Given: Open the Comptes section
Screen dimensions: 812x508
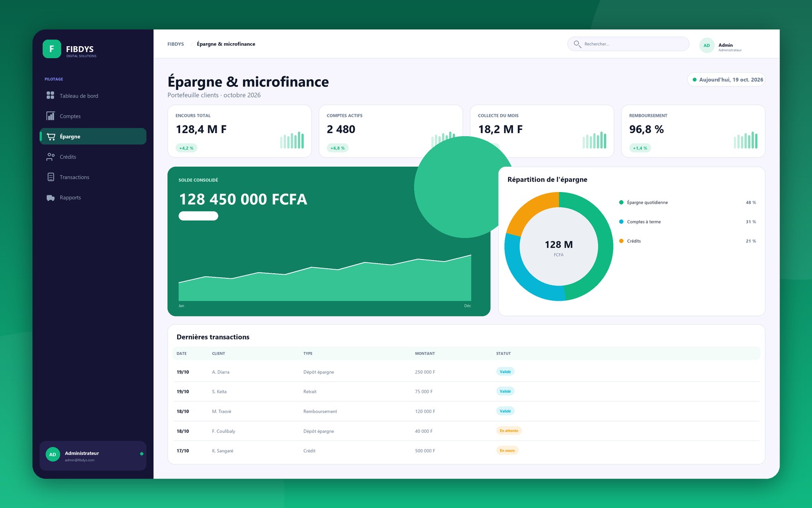Looking at the screenshot, I should [93, 116].
